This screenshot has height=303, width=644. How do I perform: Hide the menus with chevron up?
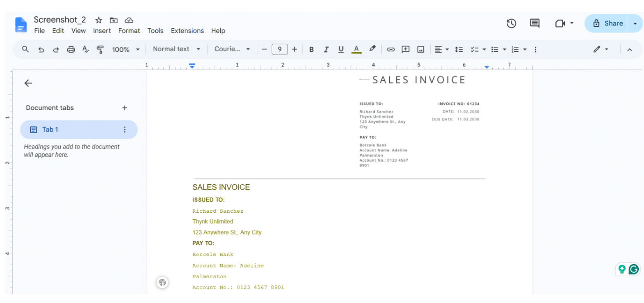630,49
